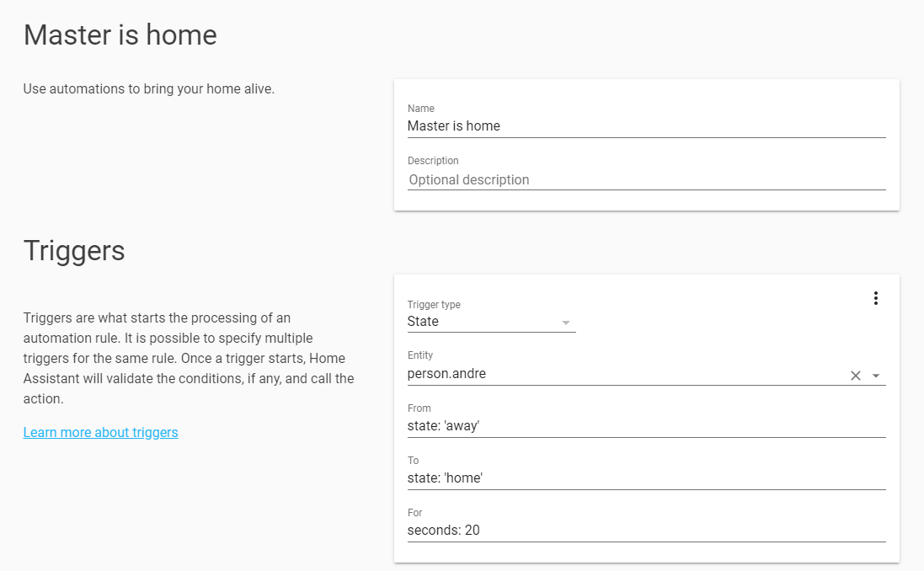Focus the To field with state 'home'
924x571 pixels.
645,478
